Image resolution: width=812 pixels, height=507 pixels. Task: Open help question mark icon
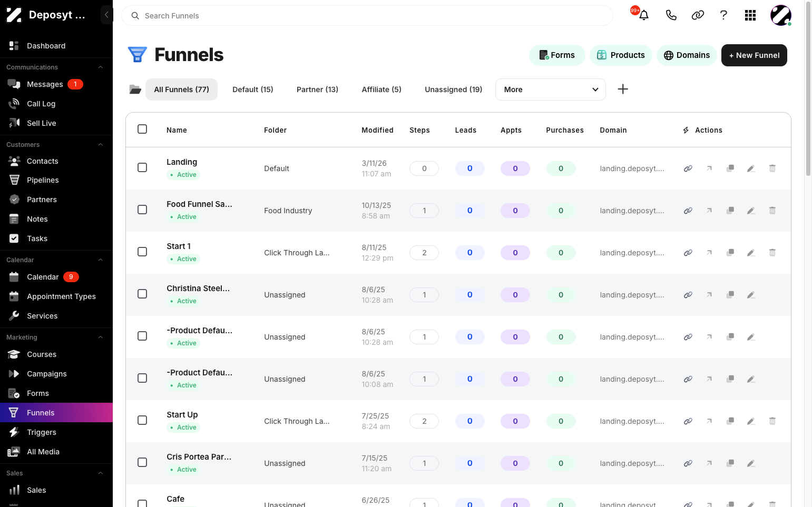pos(723,15)
